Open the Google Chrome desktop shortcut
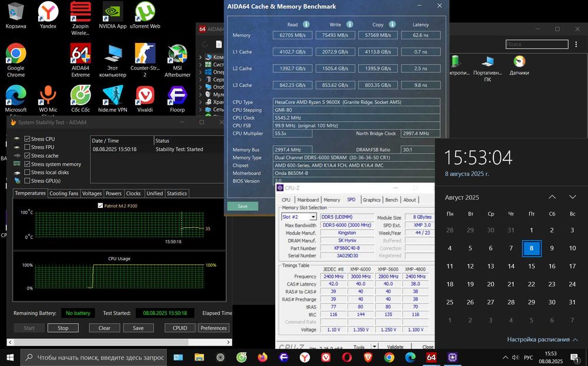This screenshot has width=588, height=366. 16,61
